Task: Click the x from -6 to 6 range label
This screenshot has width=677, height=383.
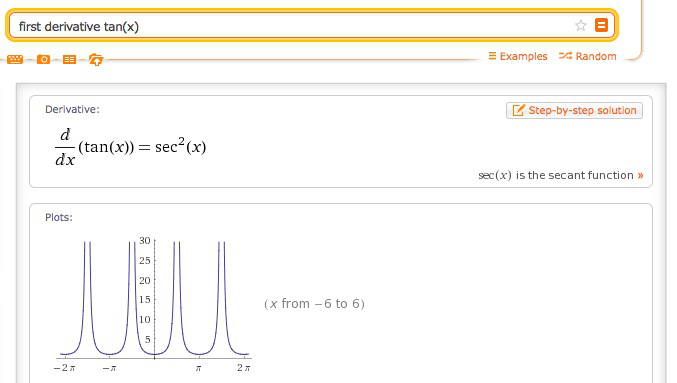Action: click(x=314, y=304)
